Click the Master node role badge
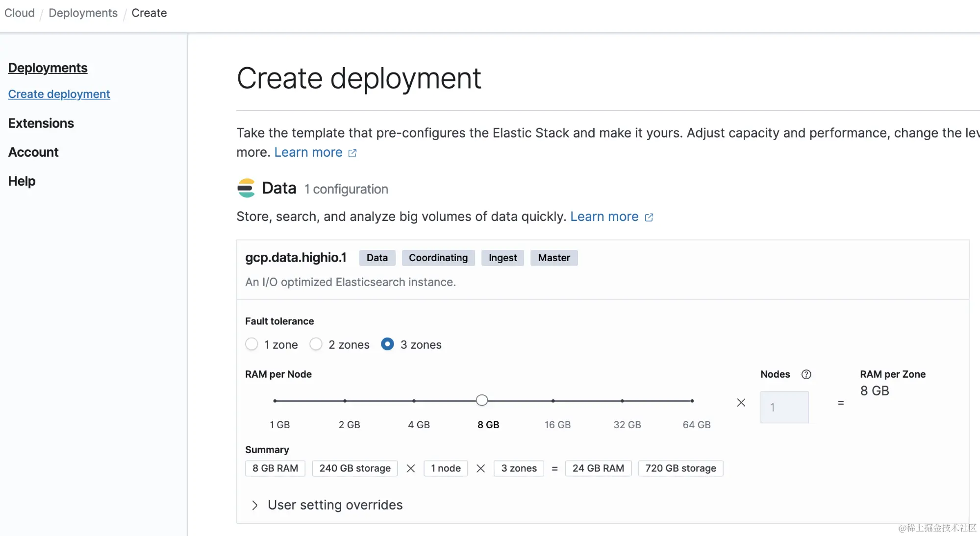The image size is (980, 536). 553,258
